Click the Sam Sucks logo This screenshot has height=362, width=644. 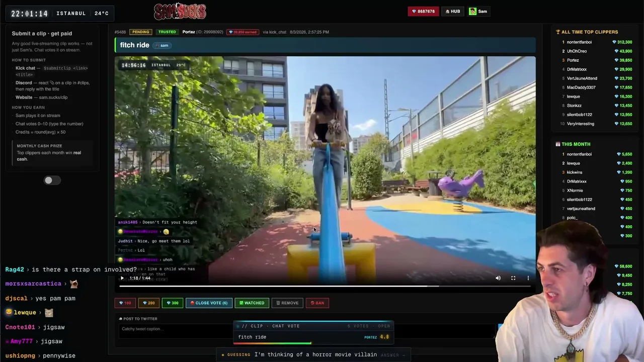pyautogui.click(x=180, y=11)
